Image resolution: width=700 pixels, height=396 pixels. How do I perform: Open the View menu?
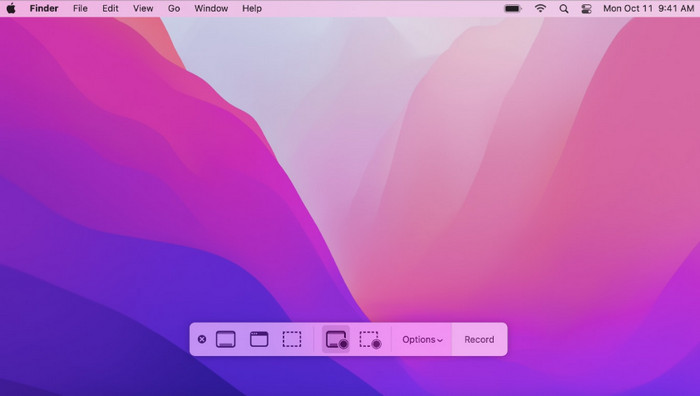143,8
